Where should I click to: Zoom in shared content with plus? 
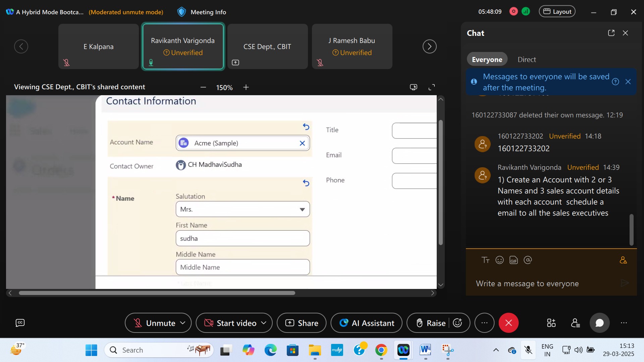pyautogui.click(x=246, y=87)
